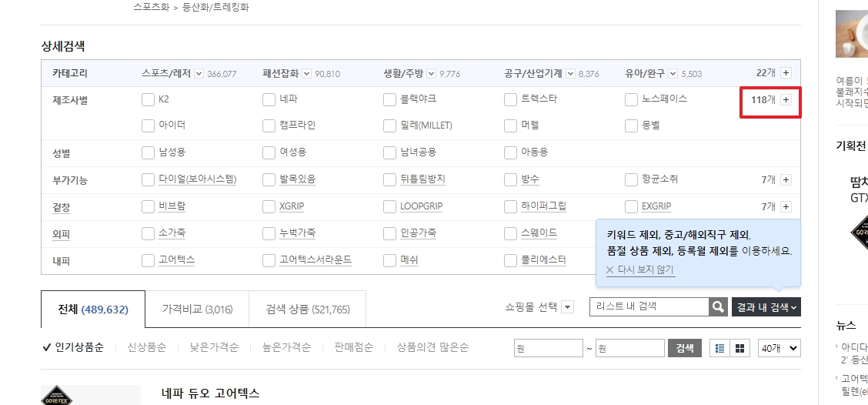
Task: Check the 인공가죽 checkbox
Action: 389,233
